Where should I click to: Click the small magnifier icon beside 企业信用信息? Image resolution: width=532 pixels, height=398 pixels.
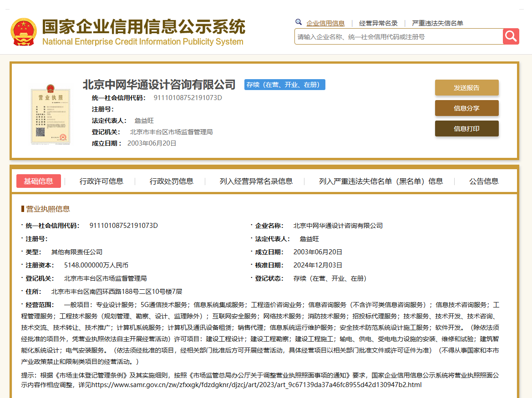299,22
